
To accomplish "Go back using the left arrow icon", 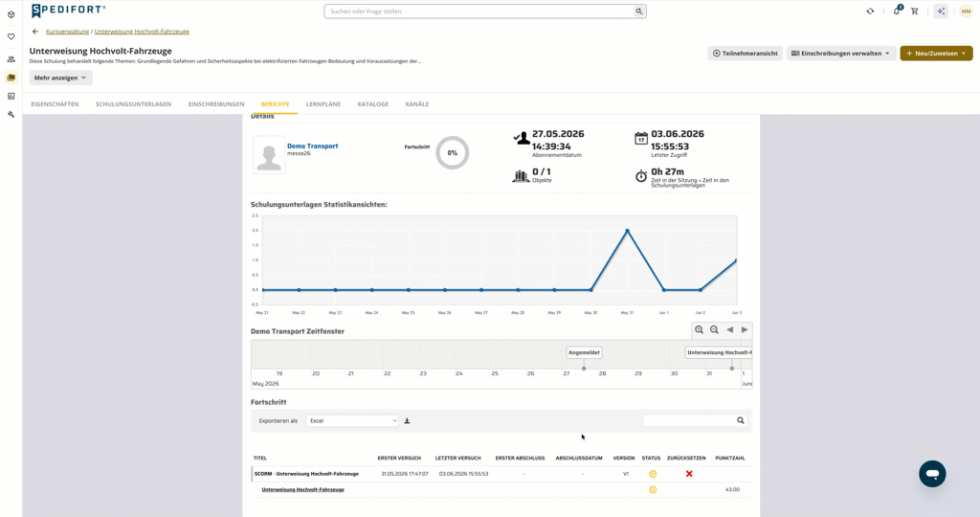I will pyautogui.click(x=35, y=32).
